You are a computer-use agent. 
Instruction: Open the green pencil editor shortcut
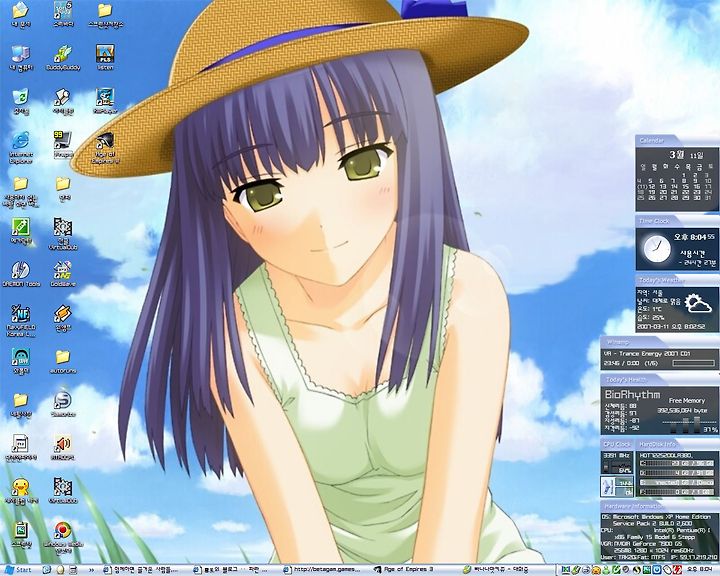tap(21, 231)
